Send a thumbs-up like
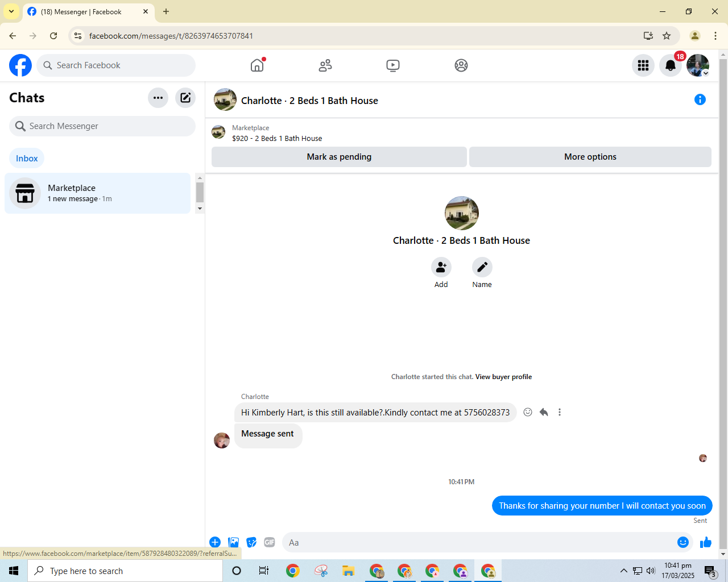The image size is (728, 582). (706, 542)
